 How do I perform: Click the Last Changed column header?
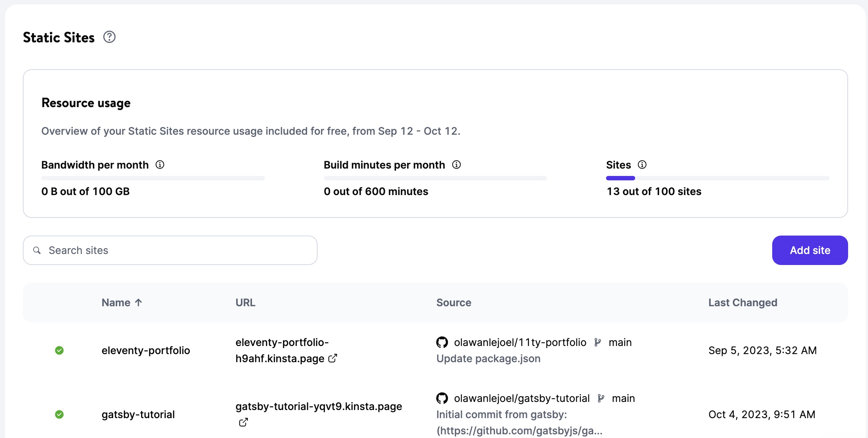742,303
